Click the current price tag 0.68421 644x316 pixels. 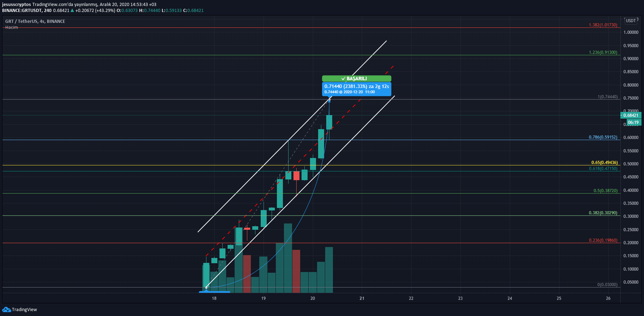[x=631, y=115]
